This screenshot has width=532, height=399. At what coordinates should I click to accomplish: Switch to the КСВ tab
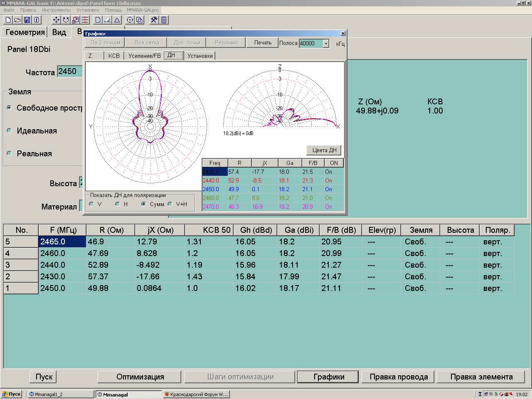point(113,56)
